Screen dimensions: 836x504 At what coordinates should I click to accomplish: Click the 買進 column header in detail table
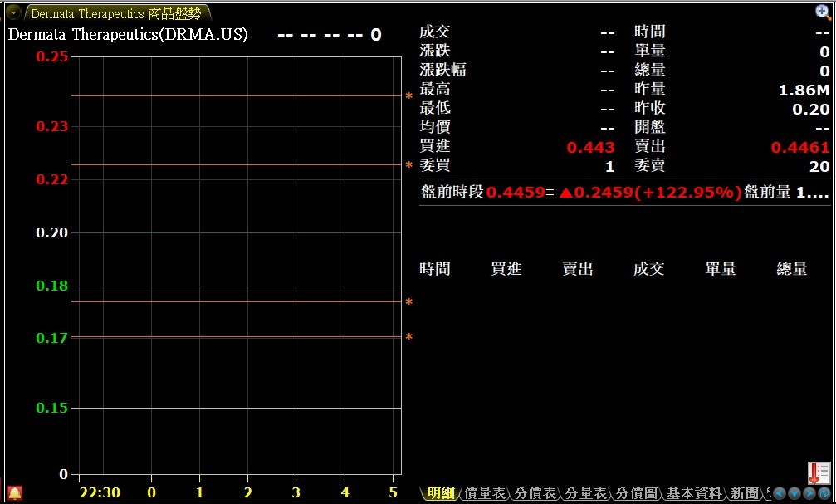(506, 269)
